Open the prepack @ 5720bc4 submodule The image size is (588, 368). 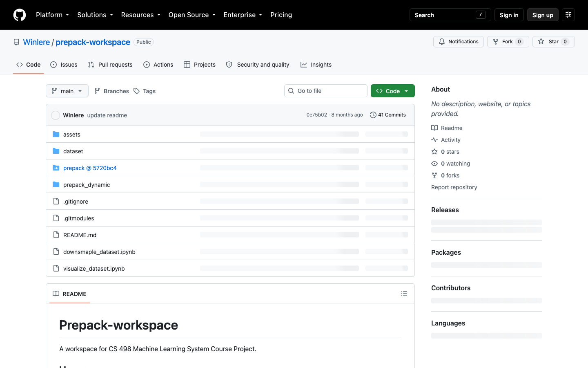coord(90,168)
